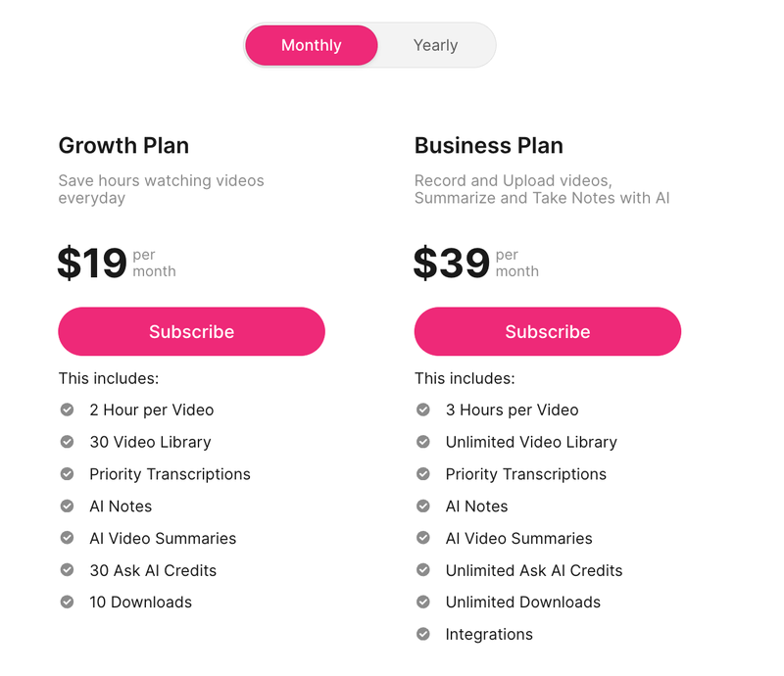Click the checkmark icon beside Unlimited Downloads

click(x=423, y=603)
